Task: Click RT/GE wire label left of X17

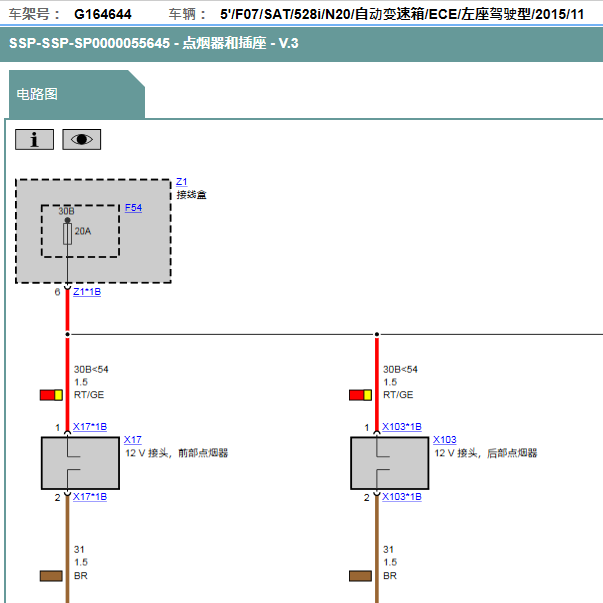Action: (89, 395)
